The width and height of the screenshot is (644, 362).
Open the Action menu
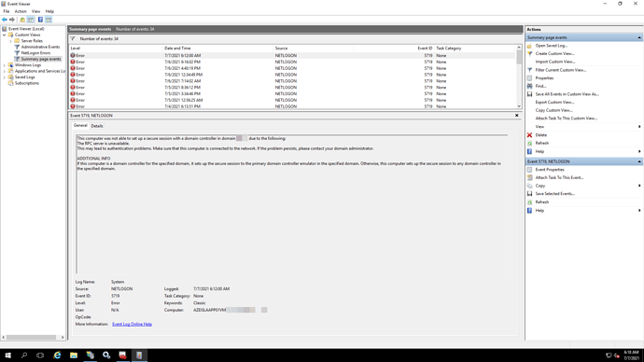[x=21, y=11]
